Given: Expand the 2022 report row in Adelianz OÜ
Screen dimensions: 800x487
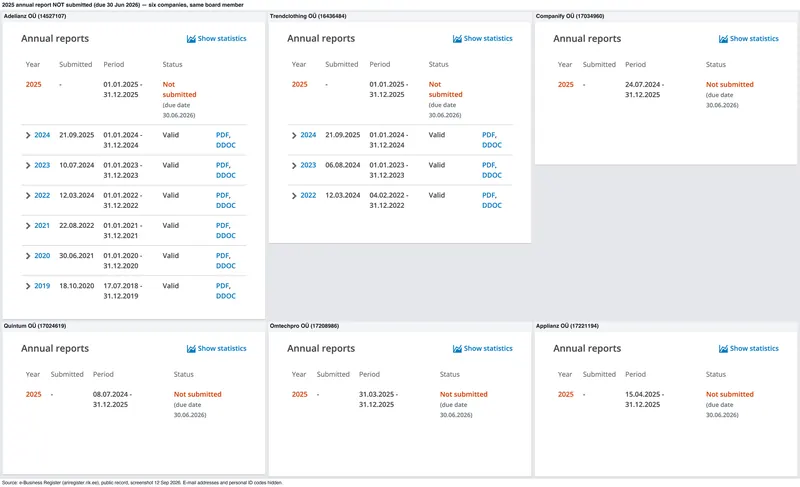Looking at the screenshot, I should click(x=28, y=196).
